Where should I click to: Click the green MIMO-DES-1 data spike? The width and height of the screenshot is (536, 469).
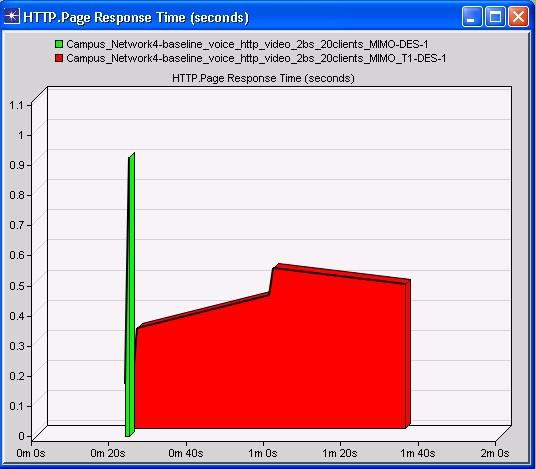pyautogui.click(x=130, y=294)
